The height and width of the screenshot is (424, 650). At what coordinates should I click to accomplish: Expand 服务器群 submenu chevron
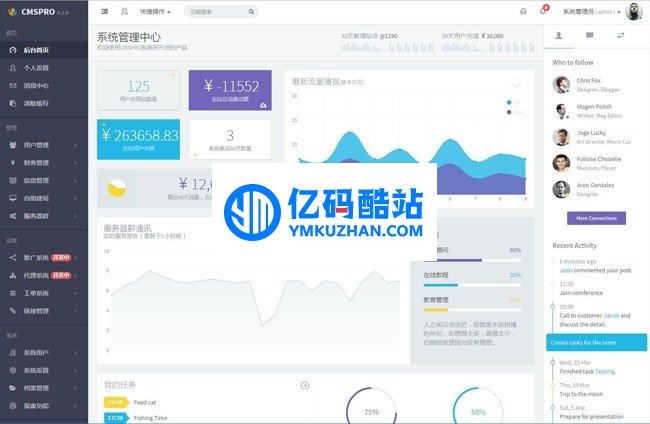[75, 216]
